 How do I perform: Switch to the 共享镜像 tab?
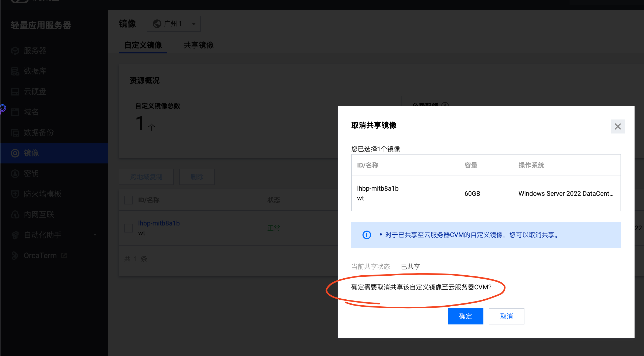pyautogui.click(x=198, y=45)
